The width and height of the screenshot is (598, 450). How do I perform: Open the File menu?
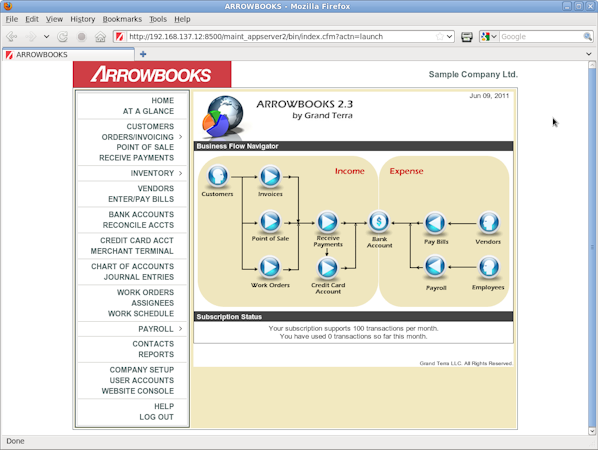[x=12, y=19]
